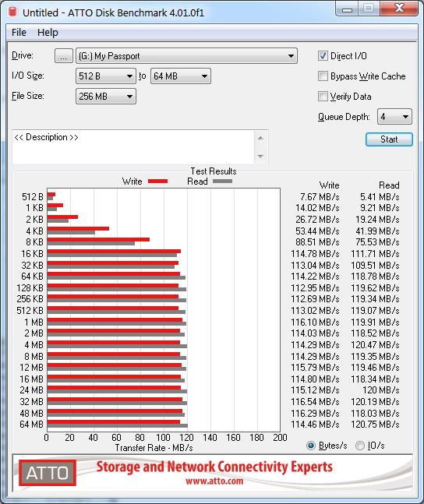Open the Help menu
The height and width of the screenshot is (504, 424).
pyautogui.click(x=48, y=33)
